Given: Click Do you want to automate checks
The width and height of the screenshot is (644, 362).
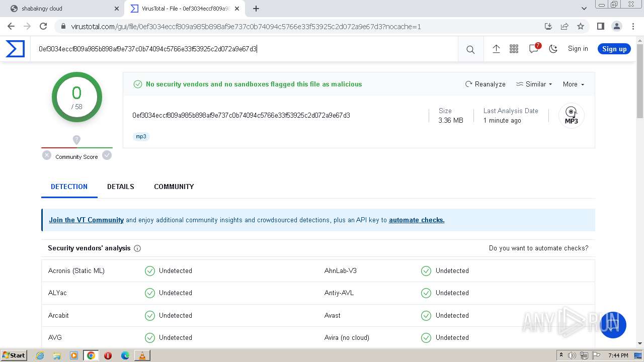Looking at the screenshot, I should [538, 248].
